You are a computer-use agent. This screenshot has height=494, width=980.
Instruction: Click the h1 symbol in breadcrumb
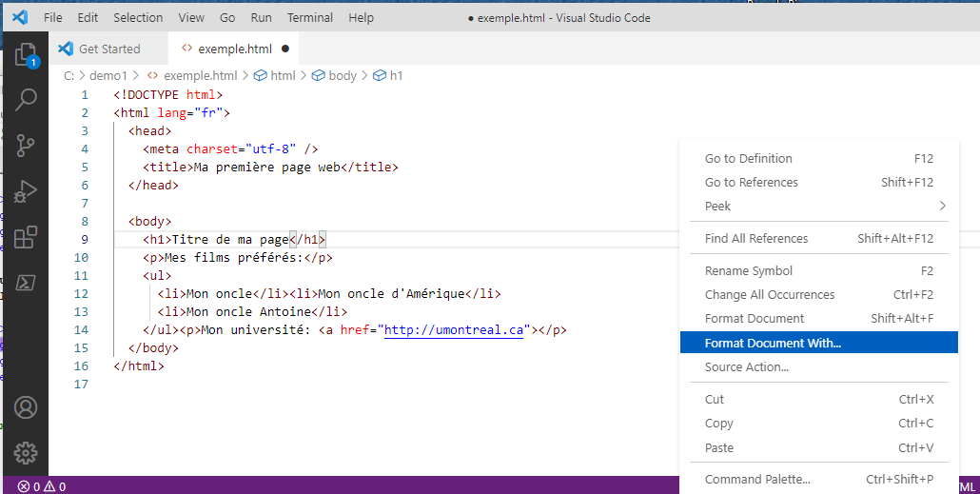(388, 75)
